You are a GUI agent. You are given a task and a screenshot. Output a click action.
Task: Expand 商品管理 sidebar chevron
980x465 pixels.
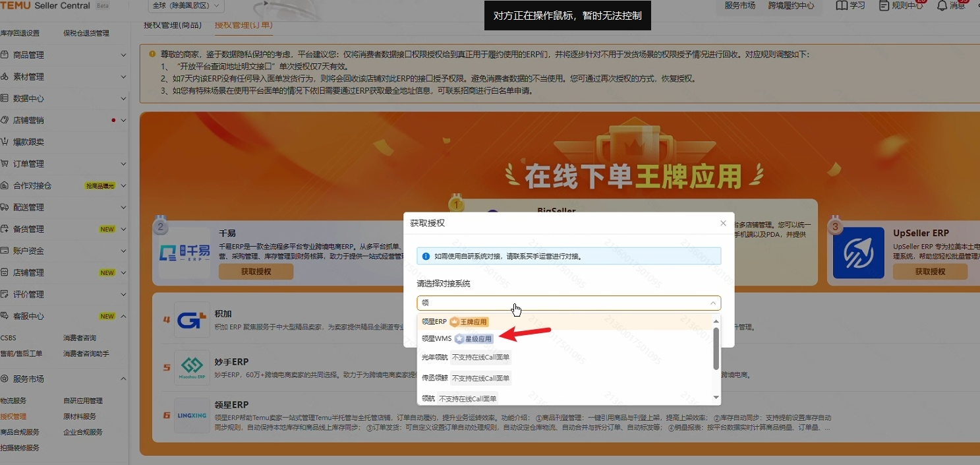(123, 55)
